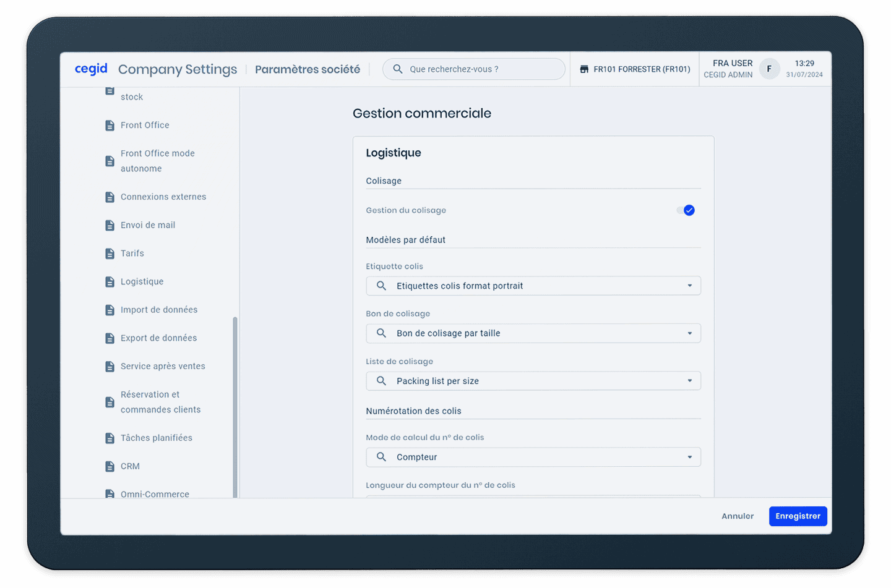Click the document icon next to Front Office
Viewport: 891px width, 588px height.
pyautogui.click(x=110, y=126)
